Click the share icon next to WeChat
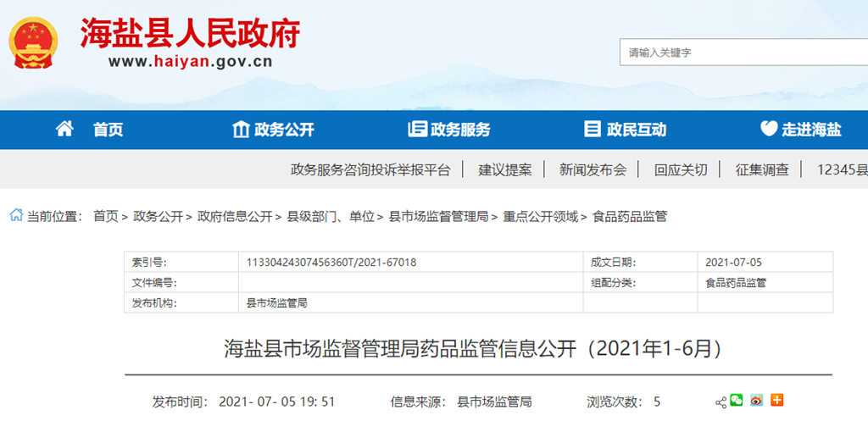The height and width of the screenshot is (421, 868). pos(721,402)
